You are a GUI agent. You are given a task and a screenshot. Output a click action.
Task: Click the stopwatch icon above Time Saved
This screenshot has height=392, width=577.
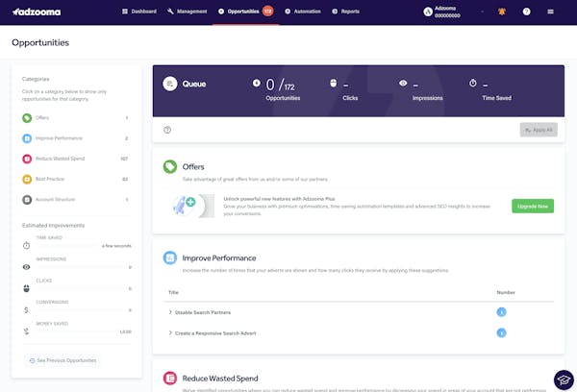click(x=473, y=83)
